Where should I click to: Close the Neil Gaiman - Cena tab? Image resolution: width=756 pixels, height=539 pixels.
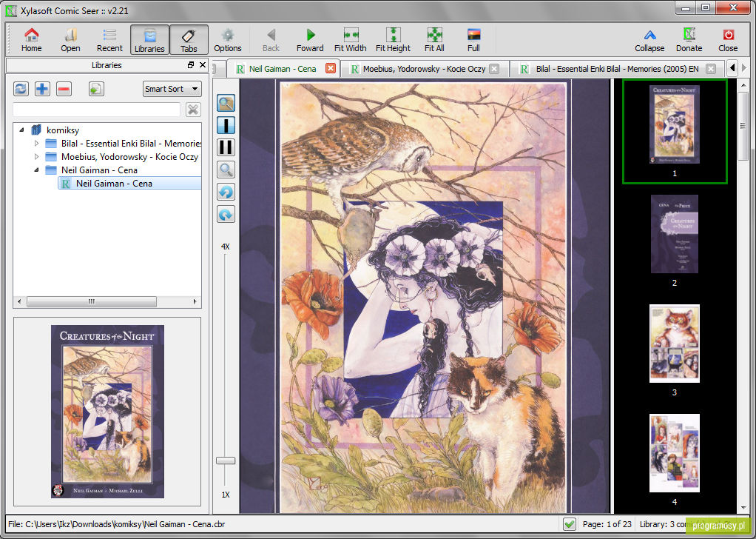(x=330, y=69)
